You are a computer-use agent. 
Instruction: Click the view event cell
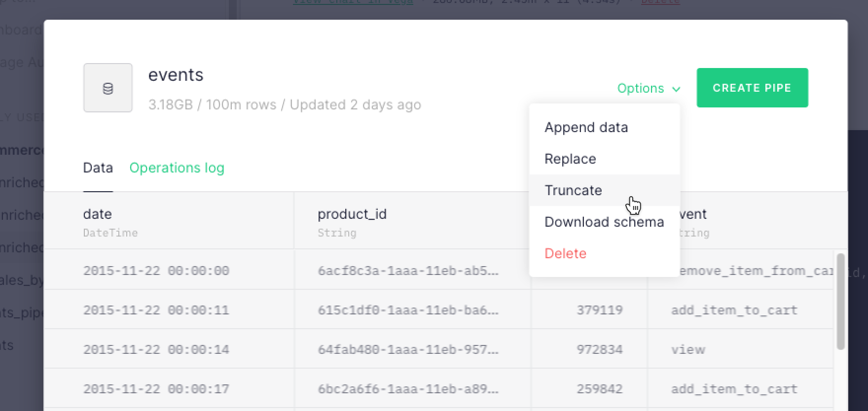click(688, 349)
